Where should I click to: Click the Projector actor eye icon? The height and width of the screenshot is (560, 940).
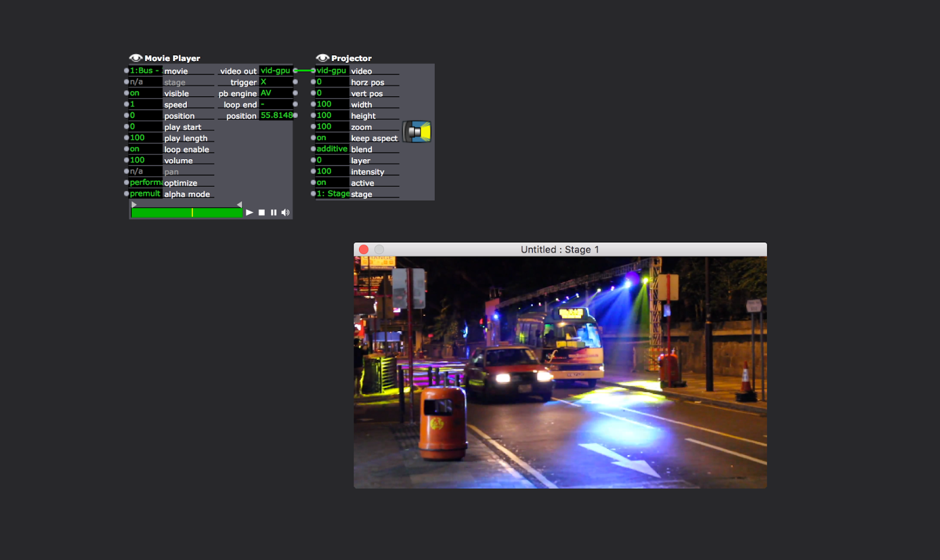[x=323, y=58]
